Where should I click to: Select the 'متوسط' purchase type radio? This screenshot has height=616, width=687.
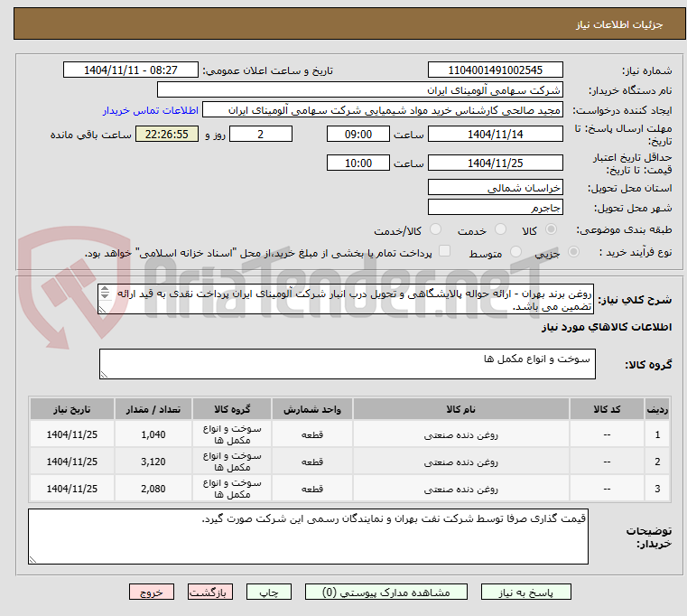pos(515,252)
